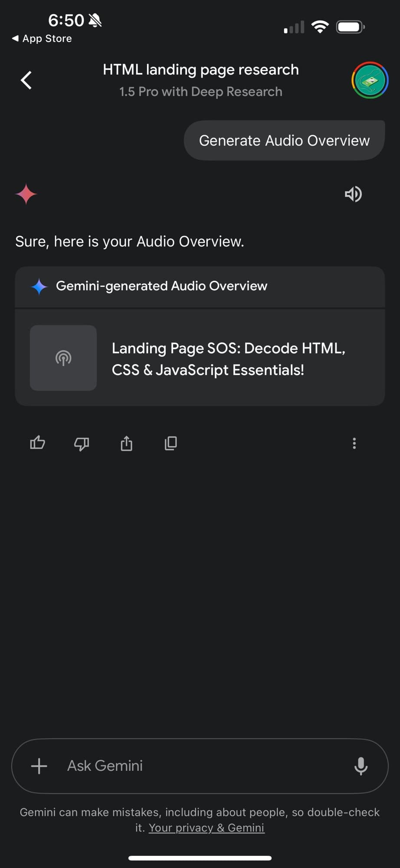Screen dimensions: 400x868
Task: Tap the Ask Gemini input field
Action: (174, 766)
